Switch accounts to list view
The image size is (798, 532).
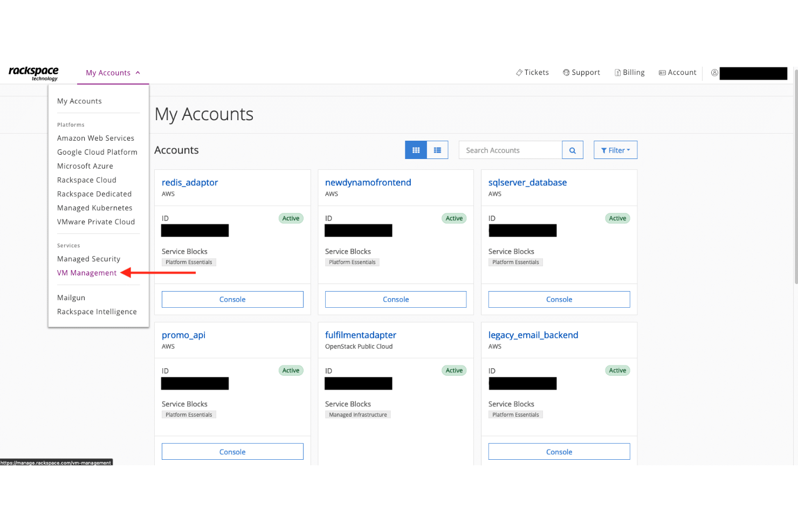pos(437,150)
